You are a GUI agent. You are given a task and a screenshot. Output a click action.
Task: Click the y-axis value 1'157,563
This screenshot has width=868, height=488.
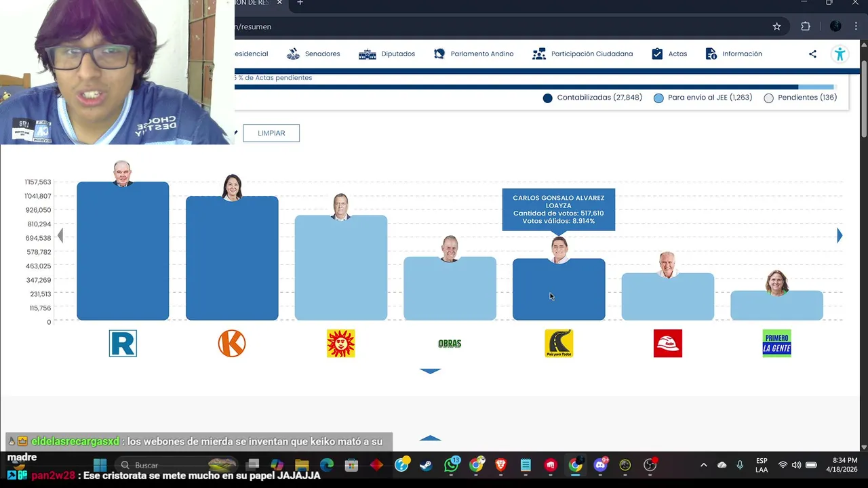[x=38, y=182]
